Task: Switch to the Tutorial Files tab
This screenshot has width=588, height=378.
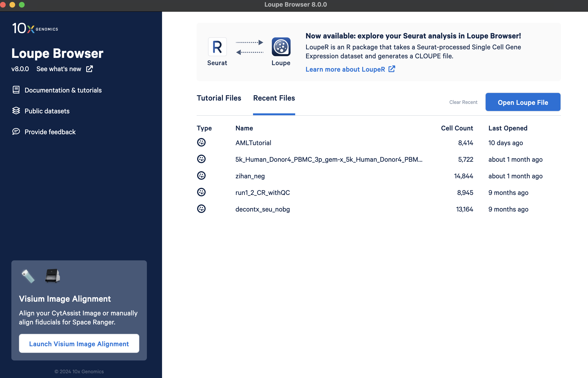Action: click(x=219, y=98)
